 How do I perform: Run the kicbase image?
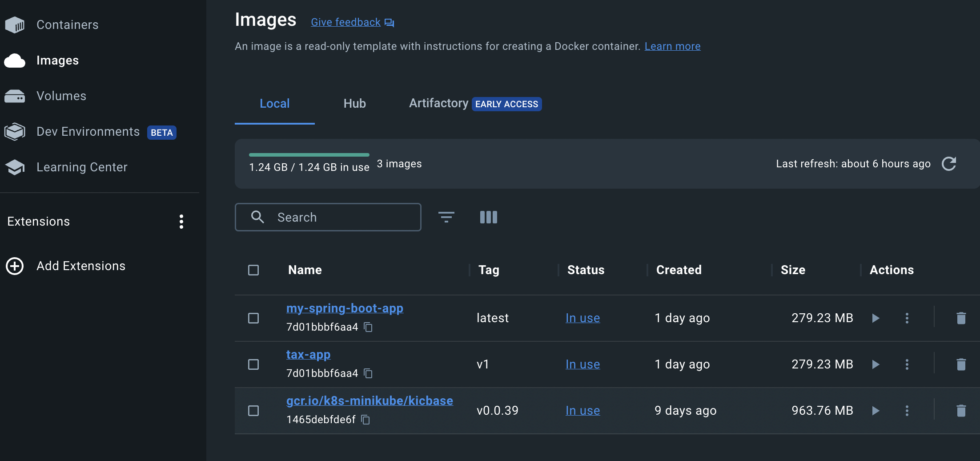876,411
